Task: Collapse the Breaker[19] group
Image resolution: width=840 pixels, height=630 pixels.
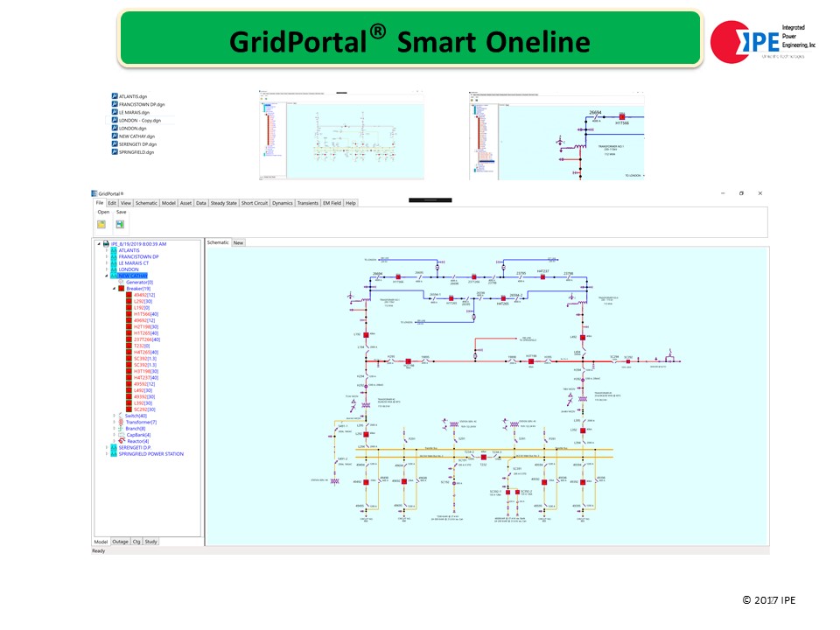Action: (114, 289)
